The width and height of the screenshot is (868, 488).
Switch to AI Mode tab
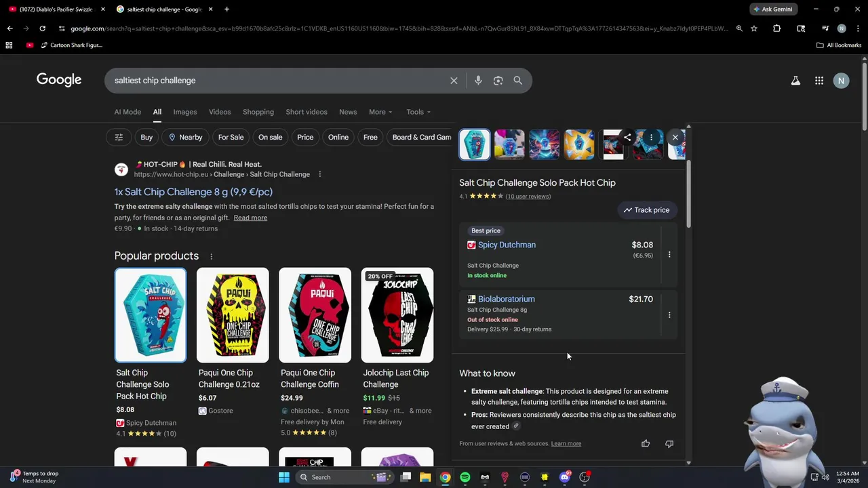[127, 112]
